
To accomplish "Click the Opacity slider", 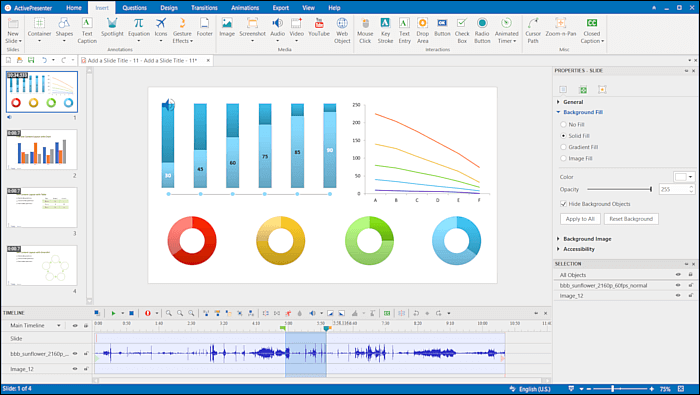I will click(x=619, y=189).
